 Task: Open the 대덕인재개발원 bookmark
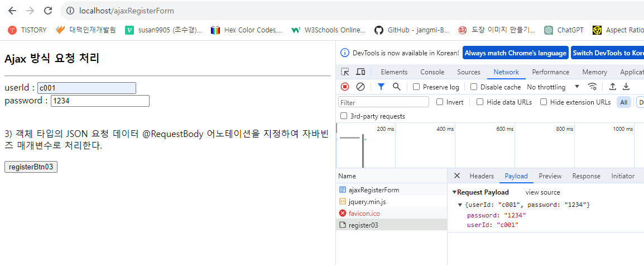click(x=86, y=30)
